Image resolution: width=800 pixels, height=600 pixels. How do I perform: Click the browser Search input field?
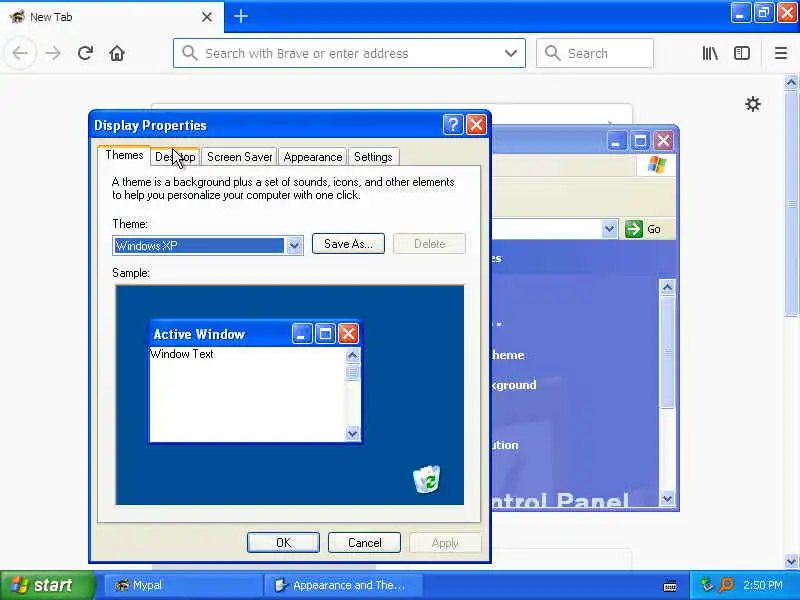point(594,53)
